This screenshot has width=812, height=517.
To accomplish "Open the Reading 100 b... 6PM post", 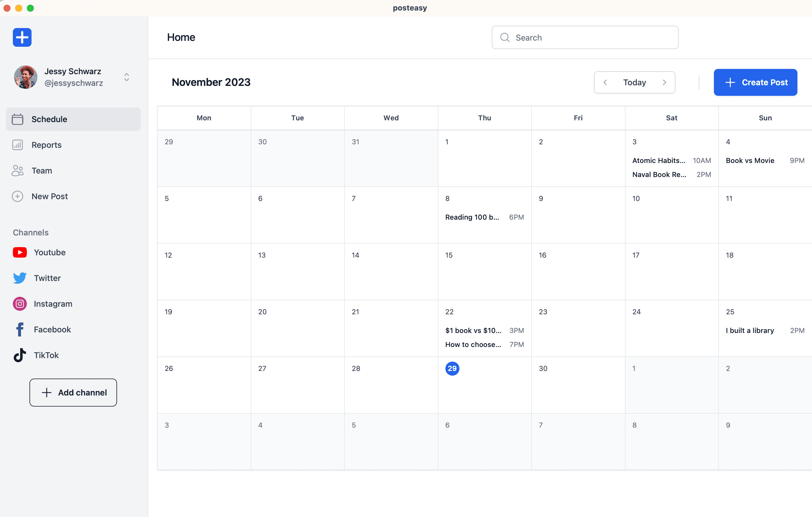I will tap(484, 217).
